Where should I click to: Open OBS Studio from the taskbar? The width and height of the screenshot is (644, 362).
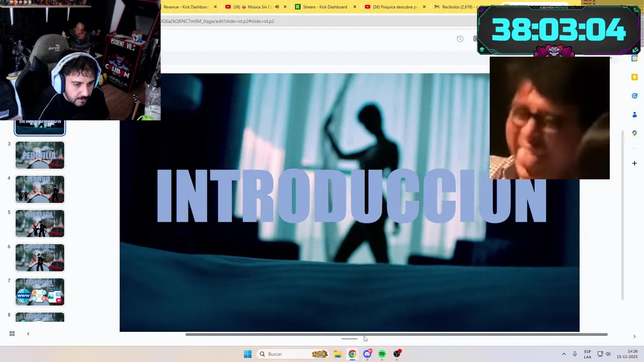(397, 354)
